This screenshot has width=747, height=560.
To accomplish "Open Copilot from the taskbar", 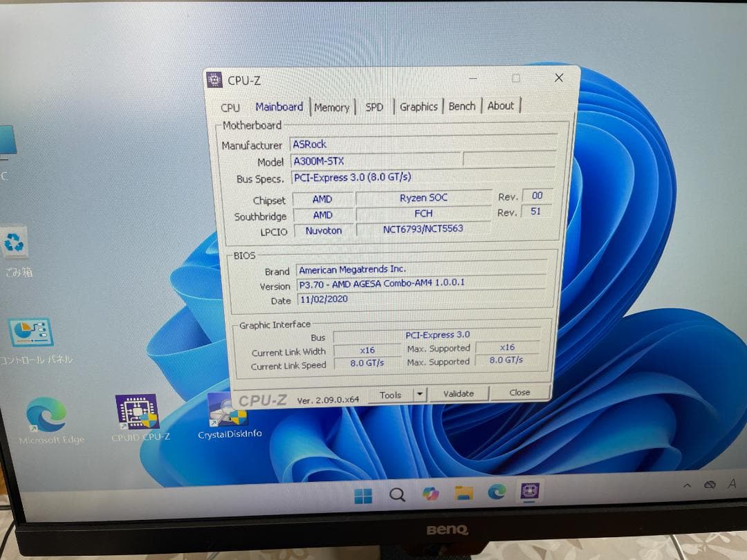I will click(x=430, y=494).
